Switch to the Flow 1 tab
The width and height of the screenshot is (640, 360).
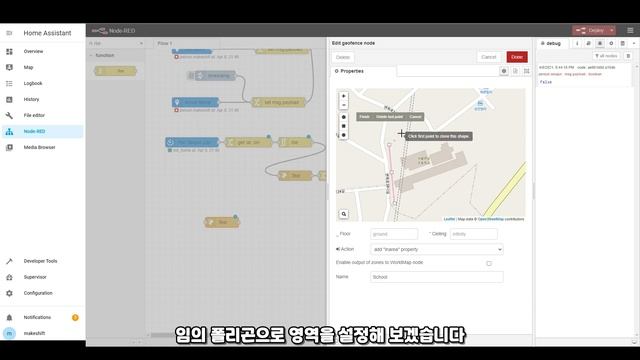(x=165, y=43)
